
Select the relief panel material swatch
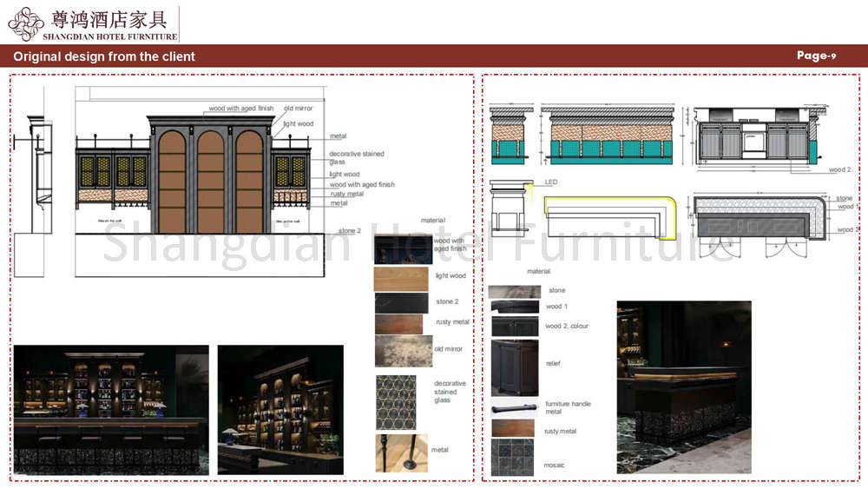pos(514,367)
